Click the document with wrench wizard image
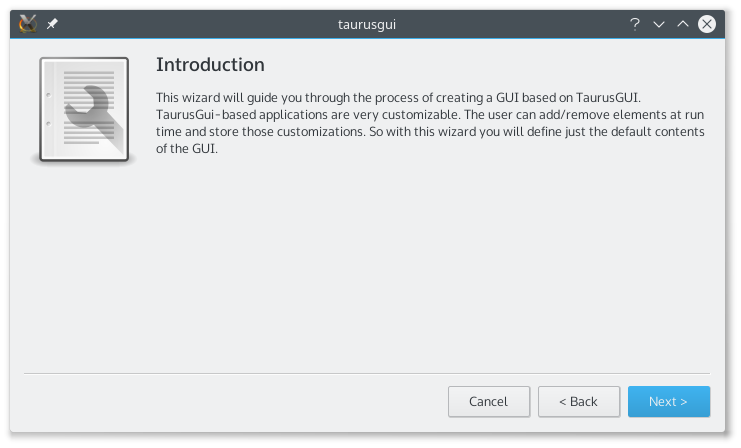 tap(84, 110)
